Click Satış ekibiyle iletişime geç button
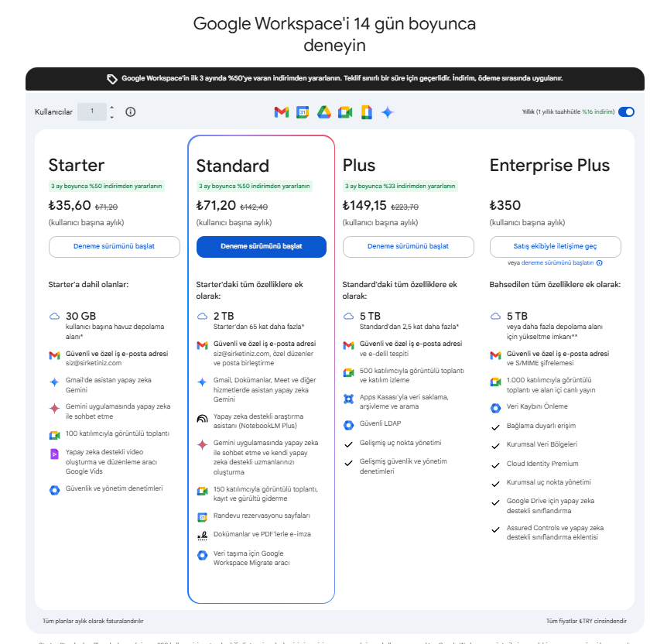This screenshot has height=644, width=650. 555,246
